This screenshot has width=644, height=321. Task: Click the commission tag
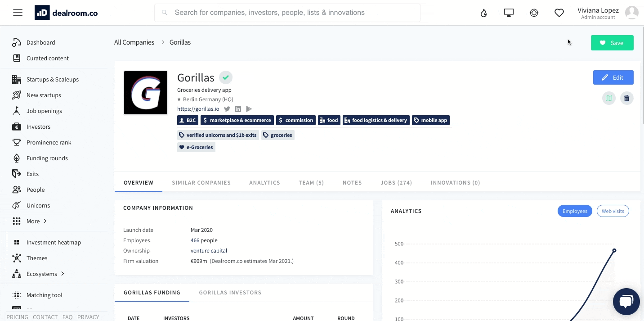[295, 120]
